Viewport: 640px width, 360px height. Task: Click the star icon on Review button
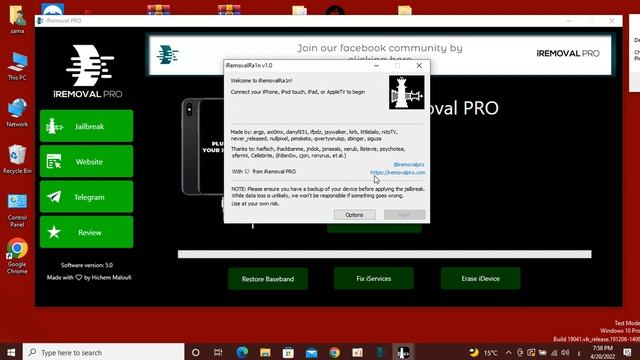(54, 232)
